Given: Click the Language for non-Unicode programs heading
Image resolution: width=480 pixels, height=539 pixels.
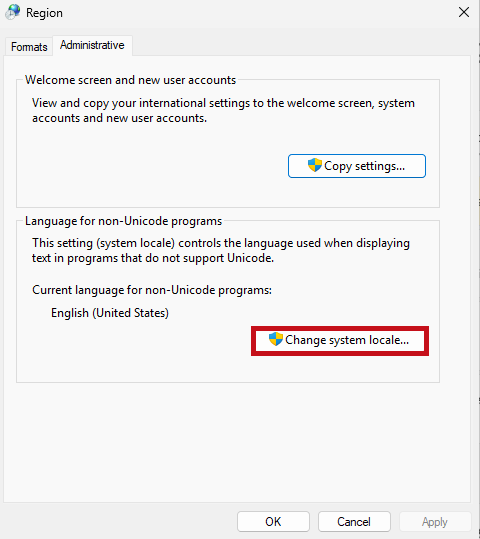Looking at the screenshot, I should [x=123, y=221].
